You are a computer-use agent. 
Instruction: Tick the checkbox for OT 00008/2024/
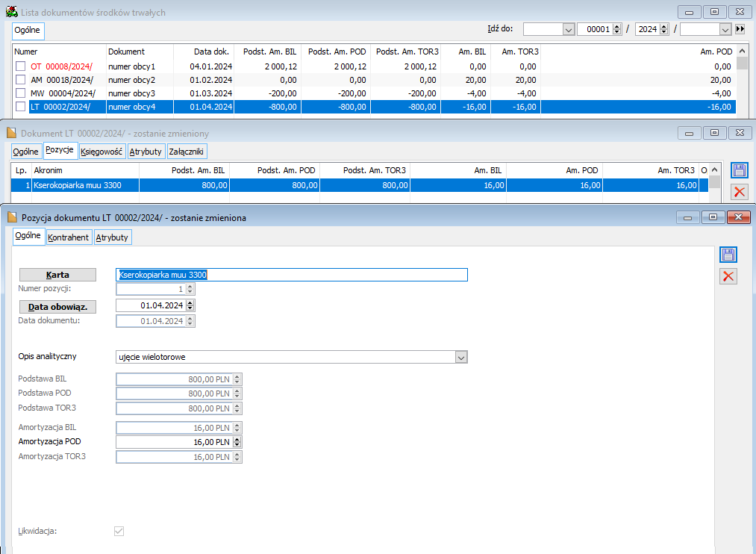pos(20,66)
